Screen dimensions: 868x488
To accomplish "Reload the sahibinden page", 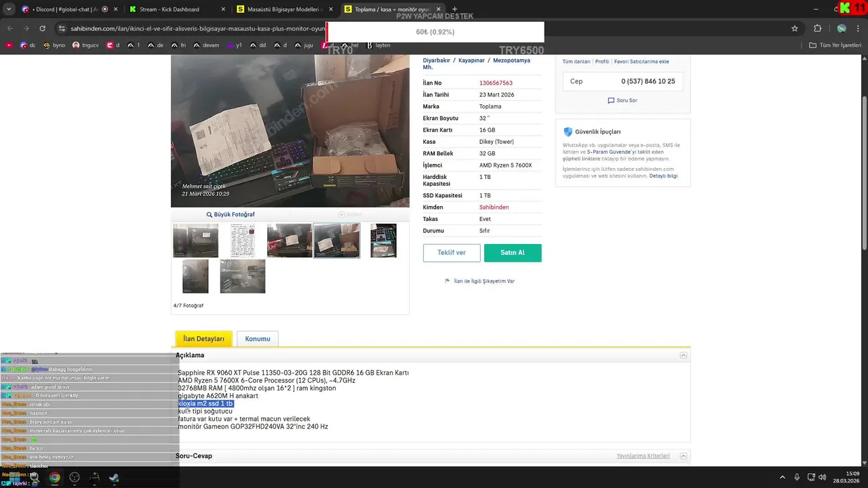I will [x=43, y=28].
